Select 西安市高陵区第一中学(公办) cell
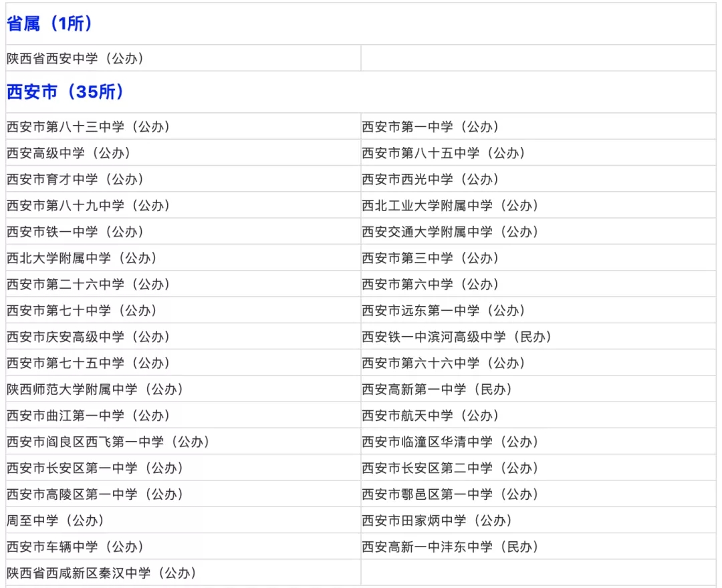Screen dimensions: 722x588 tap(183, 493)
